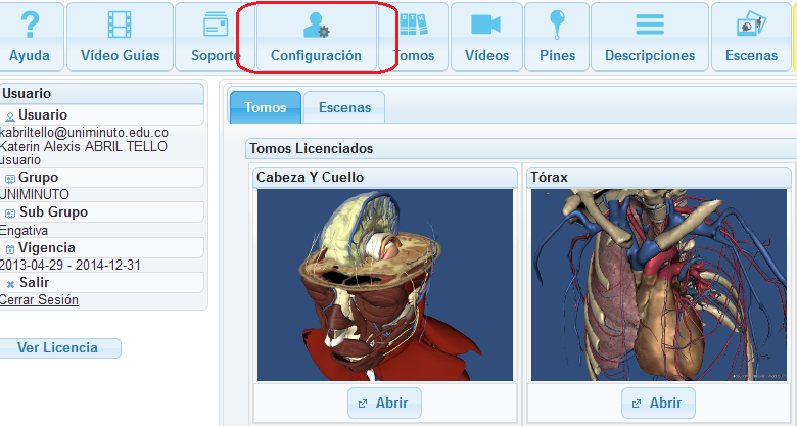
Task: Click the Cabeza Y Cuello anatomy thumbnail
Action: click(x=385, y=285)
